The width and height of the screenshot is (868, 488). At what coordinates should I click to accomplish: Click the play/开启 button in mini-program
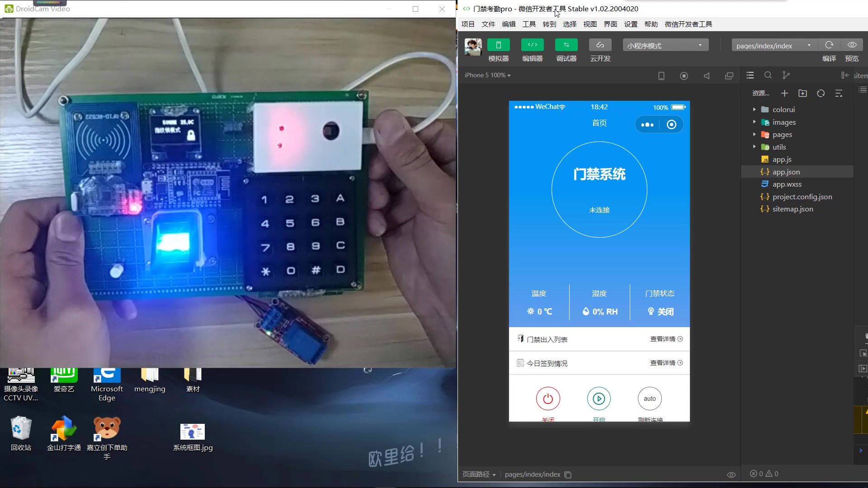pyautogui.click(x=599, y=399)
